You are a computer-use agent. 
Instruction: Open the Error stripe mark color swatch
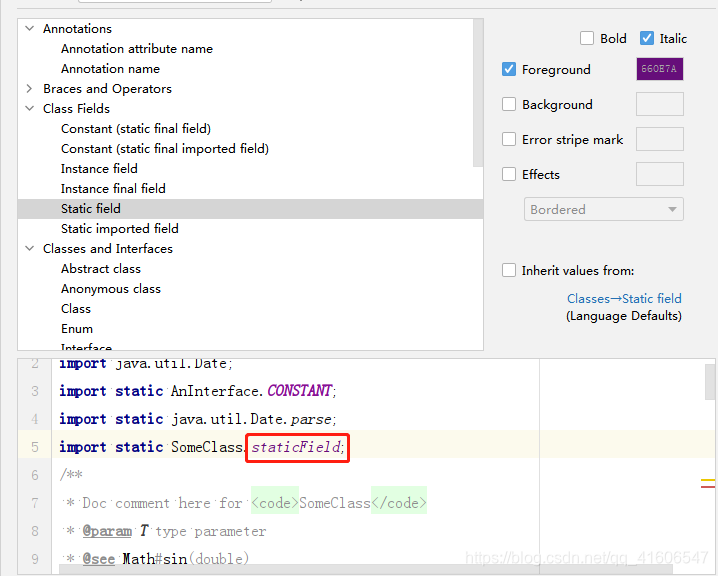click(x=659, y=139)
